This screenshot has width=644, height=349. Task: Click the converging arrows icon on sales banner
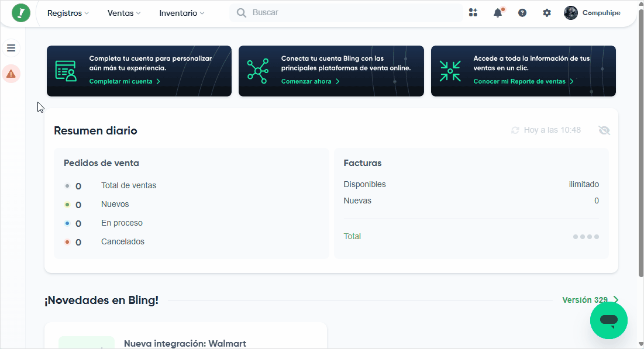coord(450,71)
